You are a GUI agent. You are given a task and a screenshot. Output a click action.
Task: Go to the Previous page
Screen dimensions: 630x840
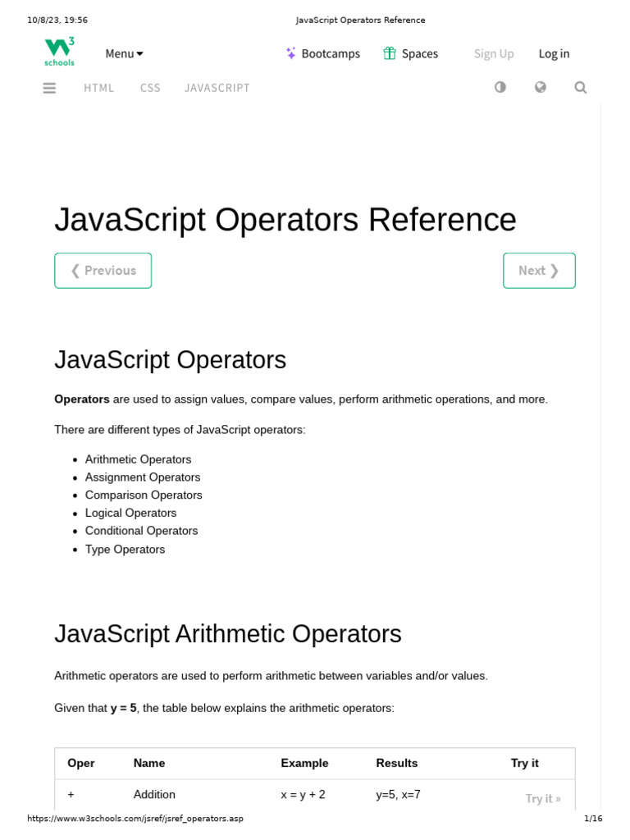103,271
